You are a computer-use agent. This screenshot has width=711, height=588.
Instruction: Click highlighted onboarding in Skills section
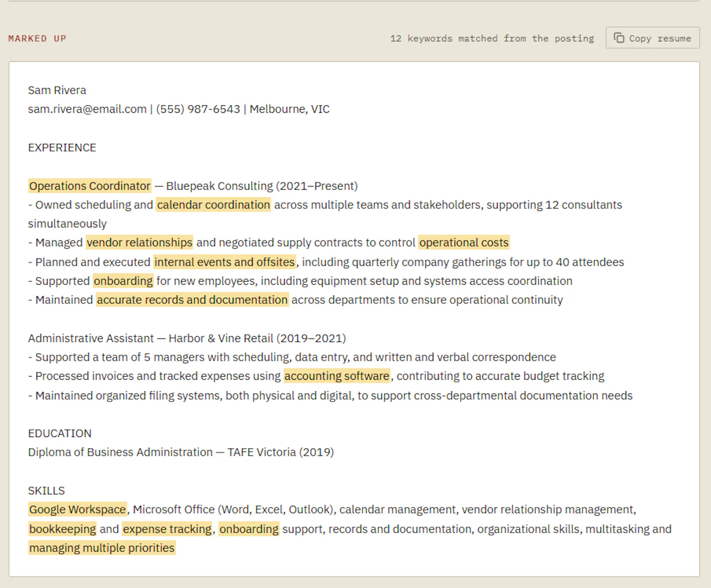coord(249,529)
